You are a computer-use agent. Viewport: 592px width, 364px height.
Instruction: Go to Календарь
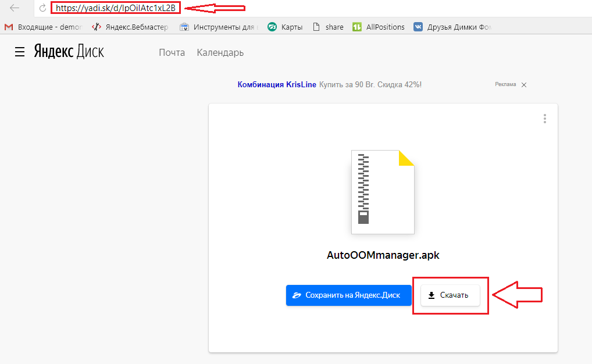click(220, 52)
